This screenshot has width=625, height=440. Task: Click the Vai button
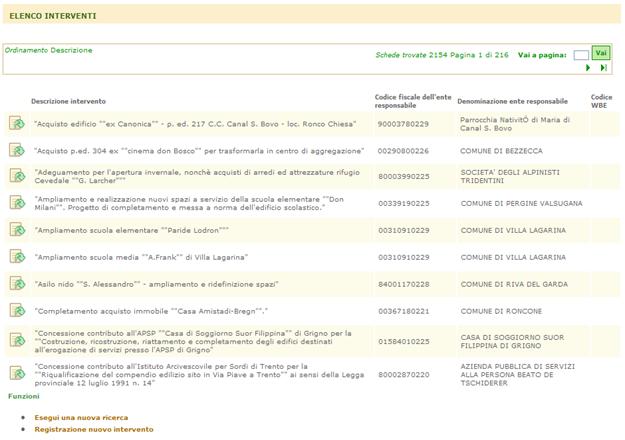(601, 53)
